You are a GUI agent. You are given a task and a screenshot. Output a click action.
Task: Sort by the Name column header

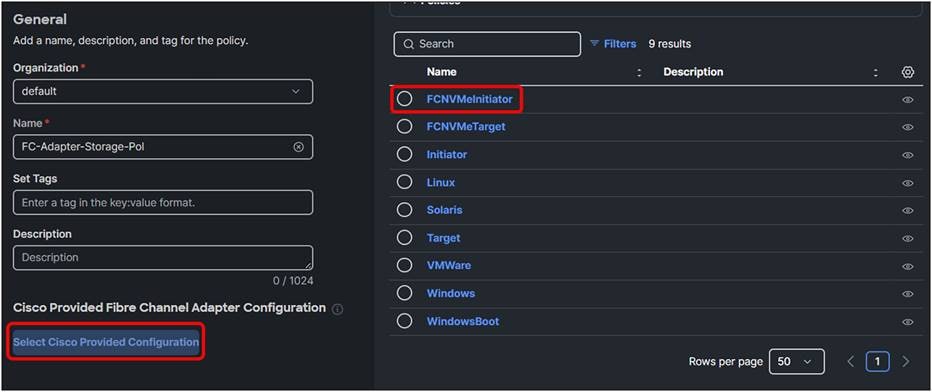pos(442,72)
